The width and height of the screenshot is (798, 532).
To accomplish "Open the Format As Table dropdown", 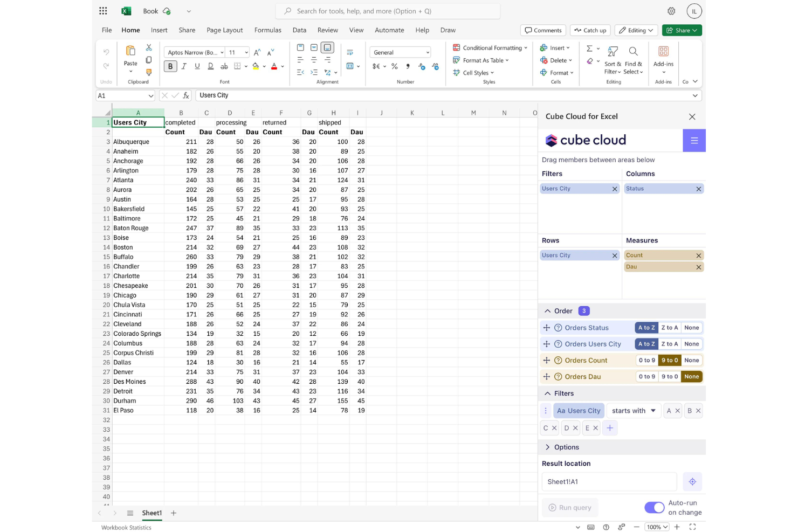I will [x=481, y=60].
